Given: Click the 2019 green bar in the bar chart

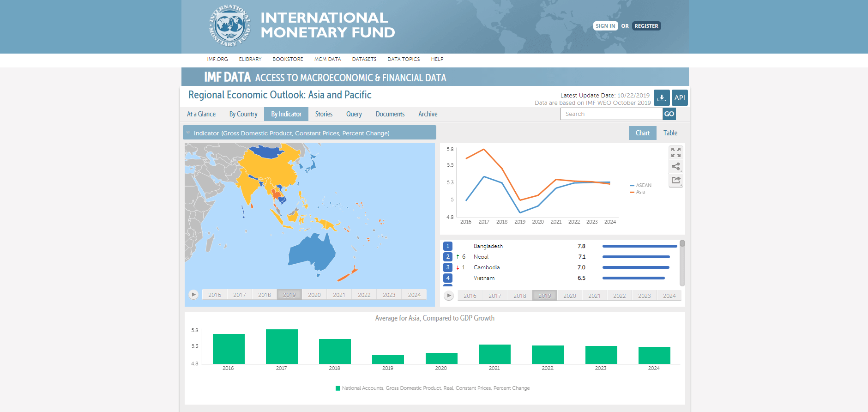Looking at the screenshot, I should (388, 359).
